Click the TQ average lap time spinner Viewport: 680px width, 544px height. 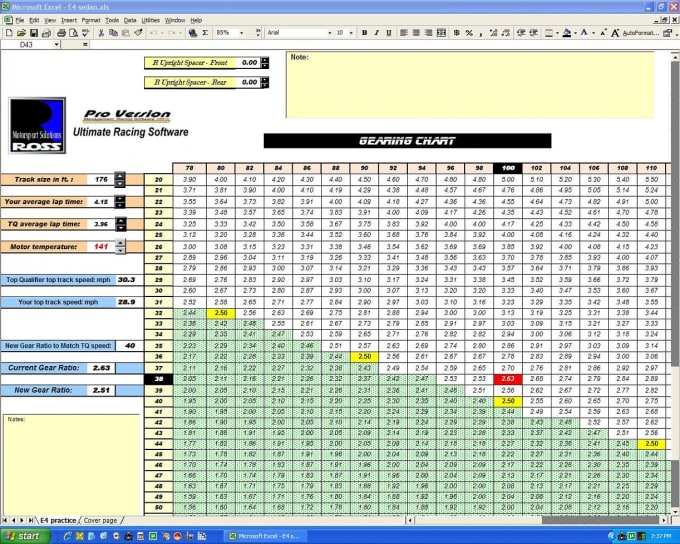[121, 224]
